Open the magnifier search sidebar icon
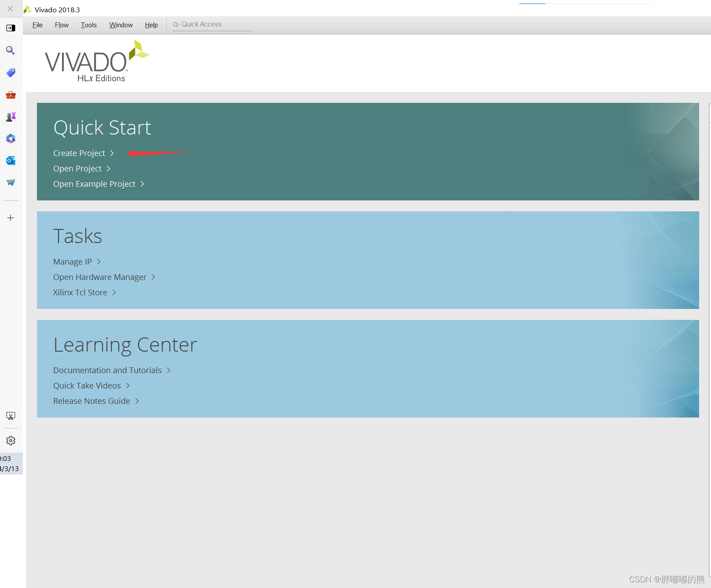Viewport: 711px width, 588px height. point(11,51)
